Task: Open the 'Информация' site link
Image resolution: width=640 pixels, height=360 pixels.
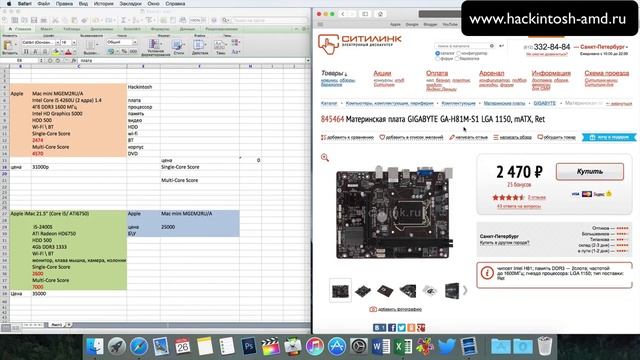Action: [x=551, y=73]
